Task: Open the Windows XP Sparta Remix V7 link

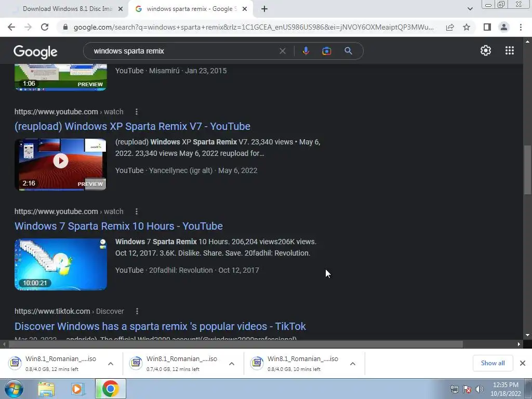Action: coord(132,126)
